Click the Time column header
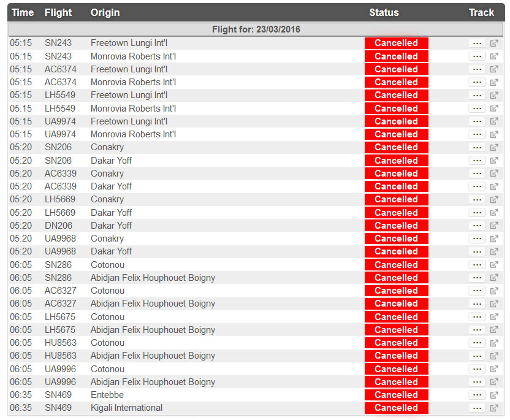The image size is (510, 420). (x=23, y=12)
